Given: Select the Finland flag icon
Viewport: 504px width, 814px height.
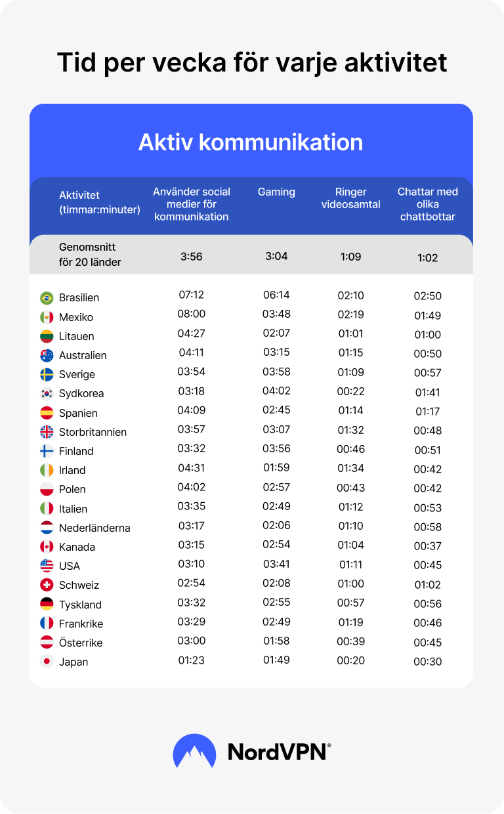Looking at the screenshot, I should [47, 451].
